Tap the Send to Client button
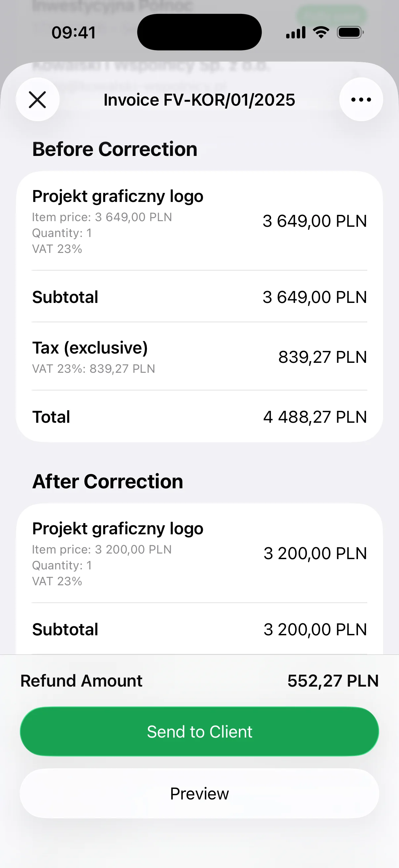The width and height of the screenshot is (399, 868). (199, 732)
